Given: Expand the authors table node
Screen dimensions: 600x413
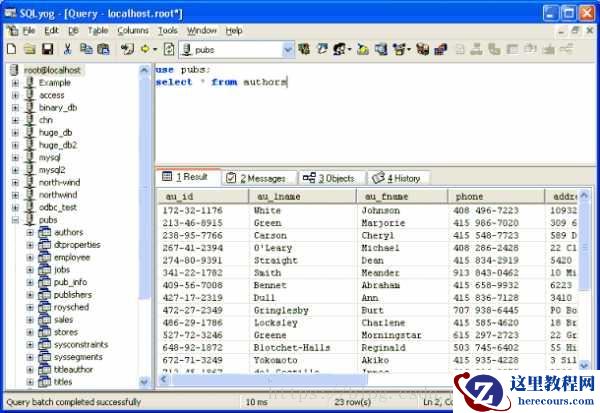Looking at the screenshot, I should pyautogui.click(x=30, y=232).
